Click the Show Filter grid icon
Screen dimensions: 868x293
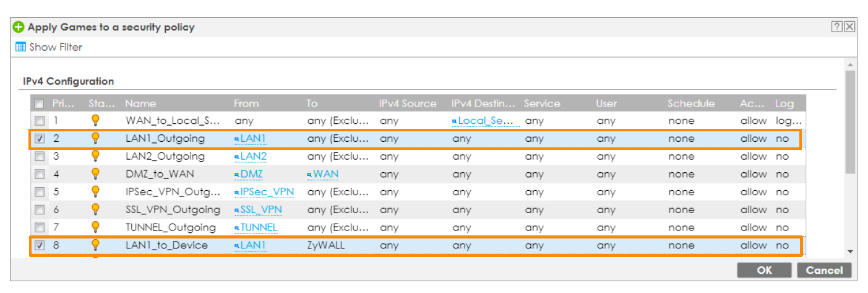tap(20, 47)
